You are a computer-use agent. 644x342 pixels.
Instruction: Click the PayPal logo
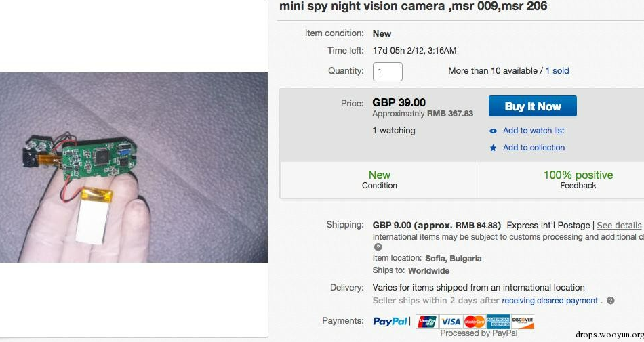point(390,321)
